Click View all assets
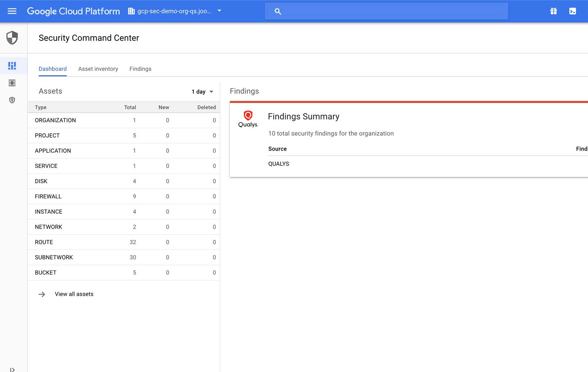The image size is (588, 372). coord(74,294)
